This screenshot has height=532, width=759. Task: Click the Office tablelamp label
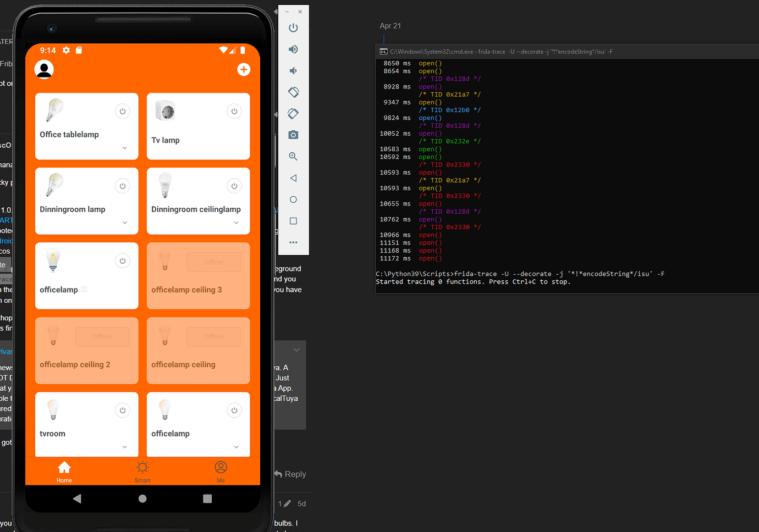pyautogui.click(x=69, y=135)
